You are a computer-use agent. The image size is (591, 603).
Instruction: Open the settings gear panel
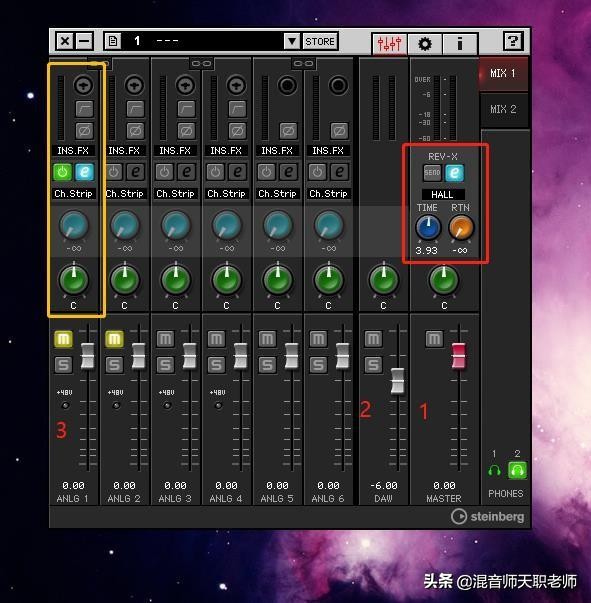(x=425, y=44)
